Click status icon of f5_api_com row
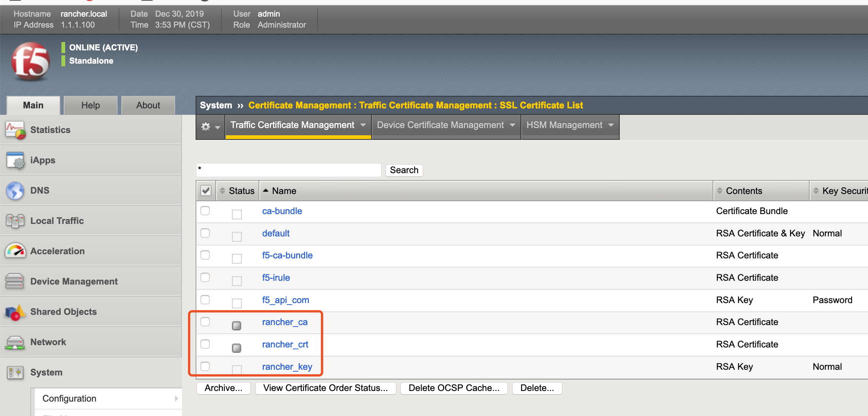The height and width of the screenshot is (416, 868). (x=237, y=303)
